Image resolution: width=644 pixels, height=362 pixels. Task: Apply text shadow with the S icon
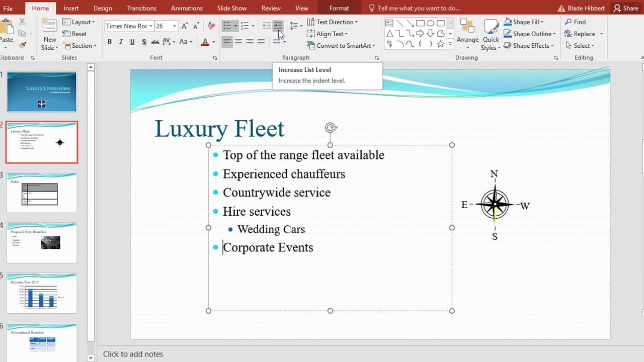pyautogui.click(x=144, y=42)
